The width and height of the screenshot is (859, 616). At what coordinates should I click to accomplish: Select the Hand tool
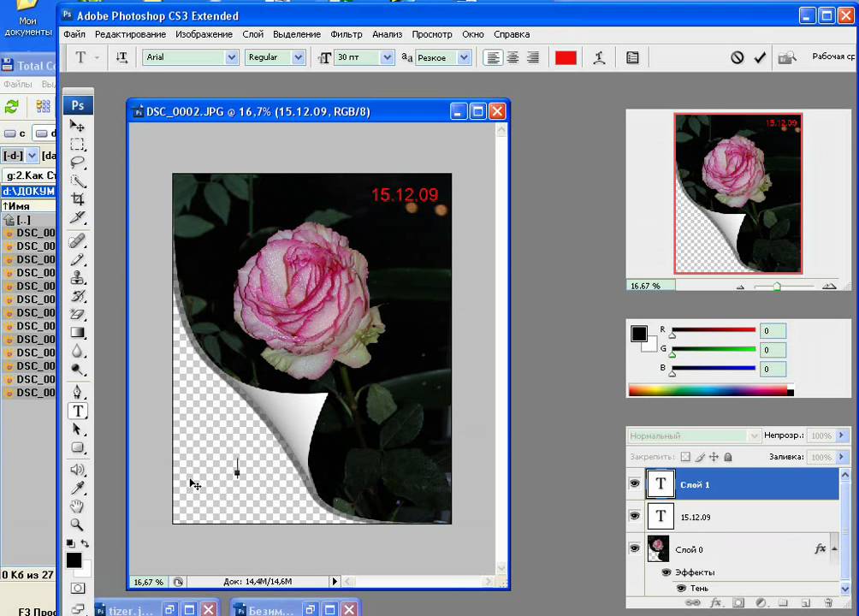(77, 506)
